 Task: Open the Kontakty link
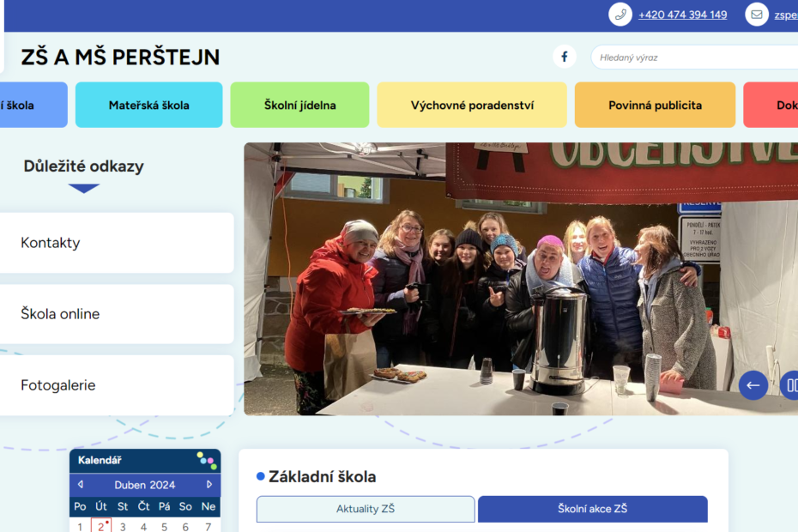(116, 243)
